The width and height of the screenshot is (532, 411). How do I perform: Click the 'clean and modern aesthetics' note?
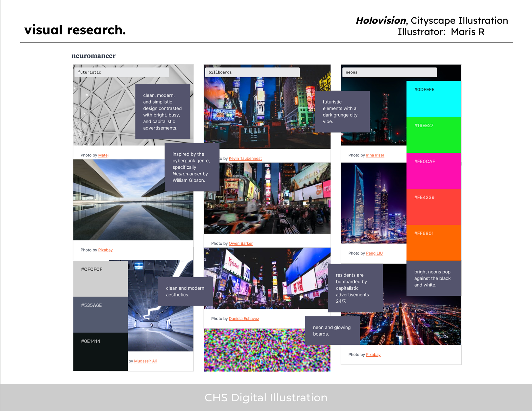pyautogui.click(x=186, y=291)
